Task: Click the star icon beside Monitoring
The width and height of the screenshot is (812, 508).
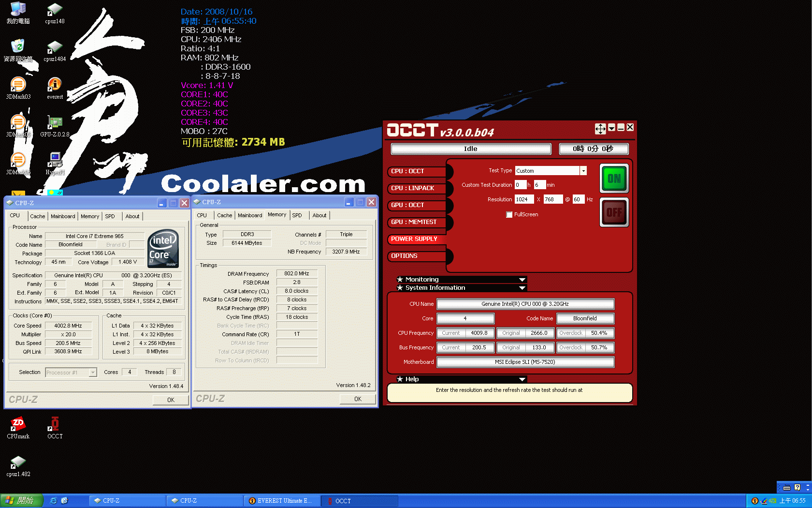Action: (400, 279)
